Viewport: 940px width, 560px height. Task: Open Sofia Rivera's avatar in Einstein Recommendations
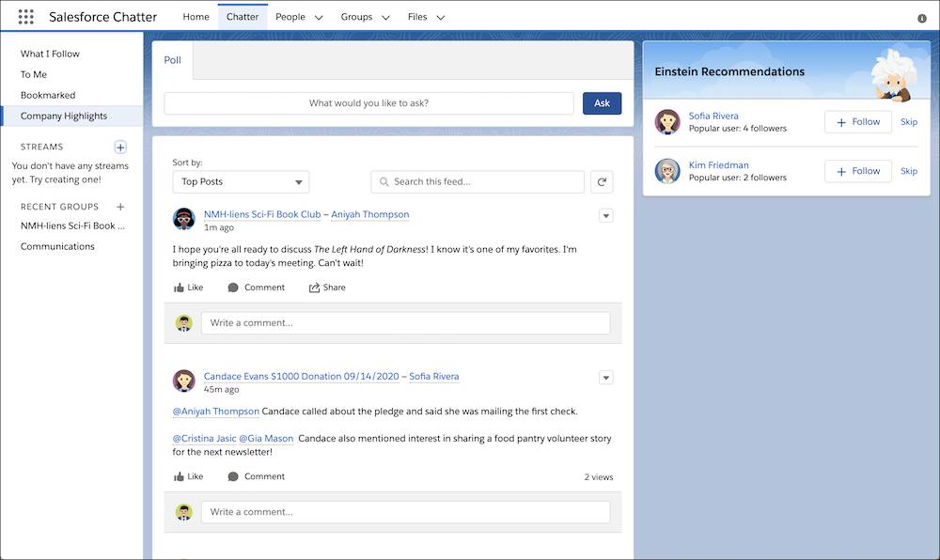[x=667, y=121]
